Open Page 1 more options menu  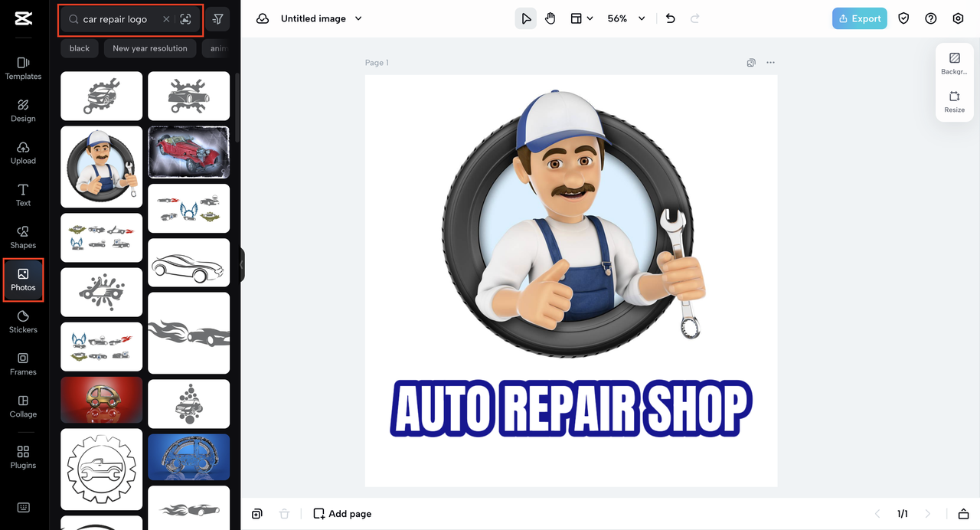click(x=770, y=63)
